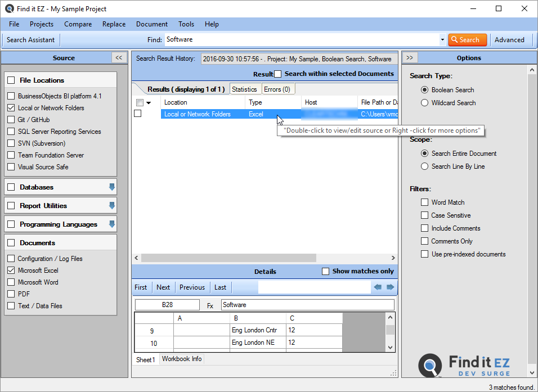Click the Fx formula value field
The height and width of the screenshot is (392, 538).
[x=308, y=305]
